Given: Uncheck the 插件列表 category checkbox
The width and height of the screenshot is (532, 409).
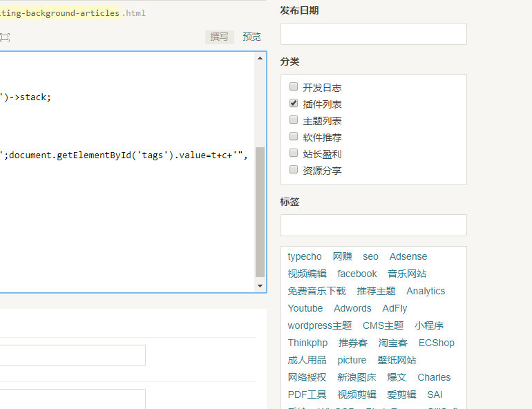Looking at the screenshot, I should tap(294, 103).
